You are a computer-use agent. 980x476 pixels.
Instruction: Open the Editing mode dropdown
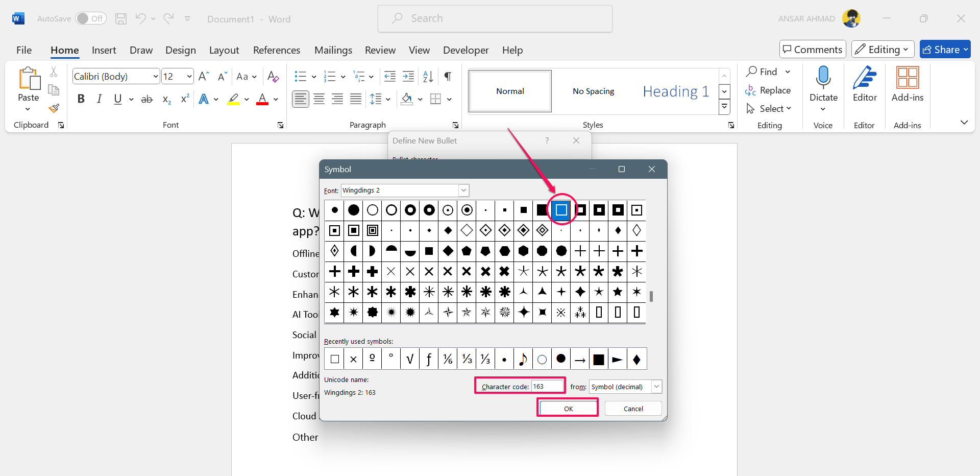coord(883,50)
